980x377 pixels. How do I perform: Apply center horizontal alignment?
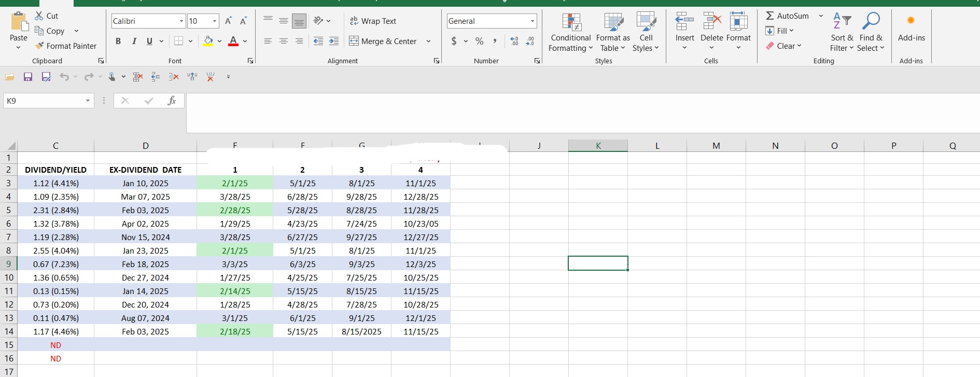tap(284, 41)
